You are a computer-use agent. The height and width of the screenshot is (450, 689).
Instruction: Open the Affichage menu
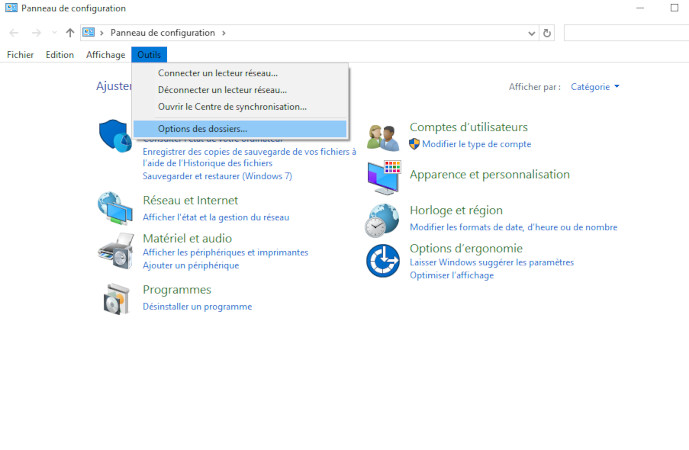click(105, 55)
